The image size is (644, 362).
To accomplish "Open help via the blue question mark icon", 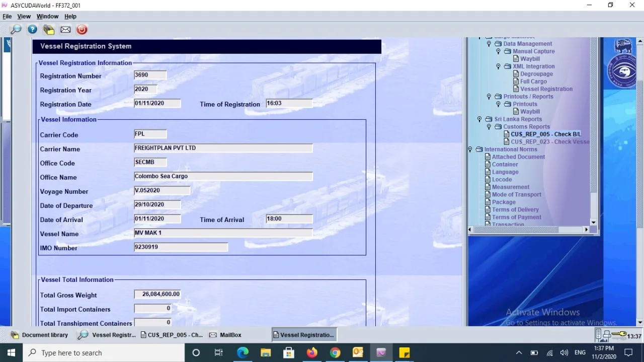I will 32,30.
